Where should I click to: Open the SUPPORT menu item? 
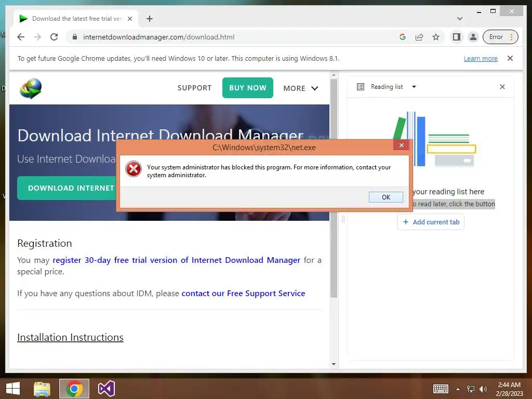194,88
